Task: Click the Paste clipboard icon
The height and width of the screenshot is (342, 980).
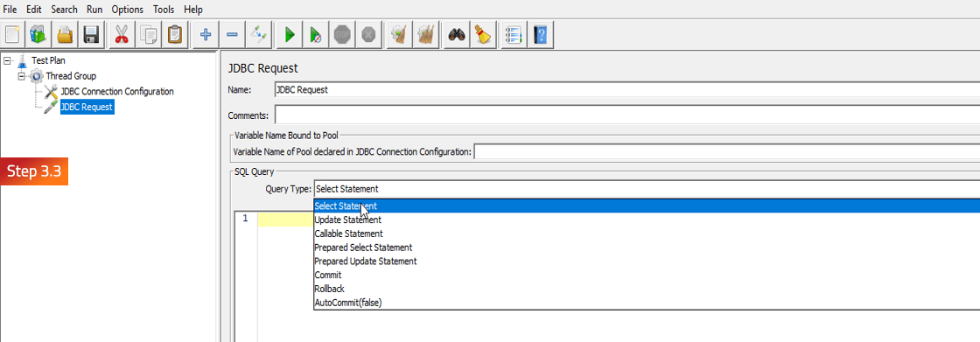Action: point(174,34)
